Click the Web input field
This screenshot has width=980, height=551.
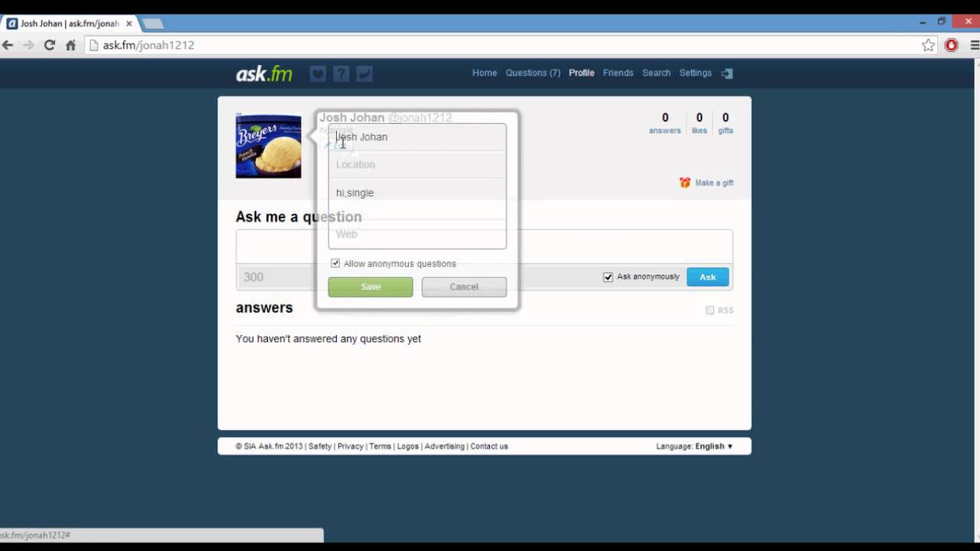click(x=417, y=234)
